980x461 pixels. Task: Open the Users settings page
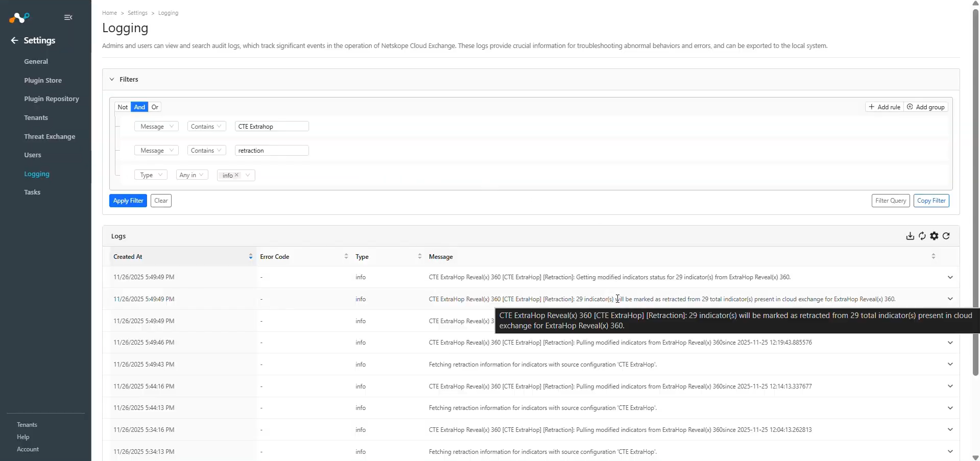[x=33, y=155]
